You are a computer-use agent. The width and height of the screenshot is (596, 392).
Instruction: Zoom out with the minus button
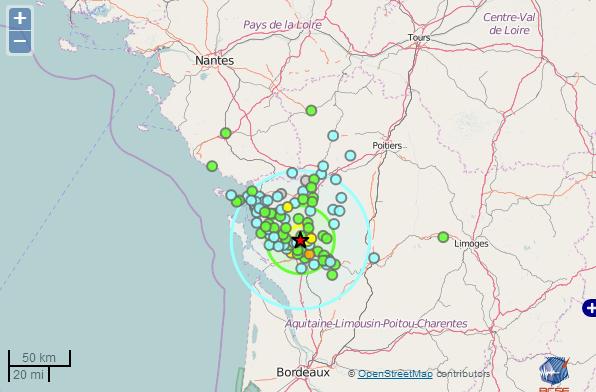click(x=20, y=41)
